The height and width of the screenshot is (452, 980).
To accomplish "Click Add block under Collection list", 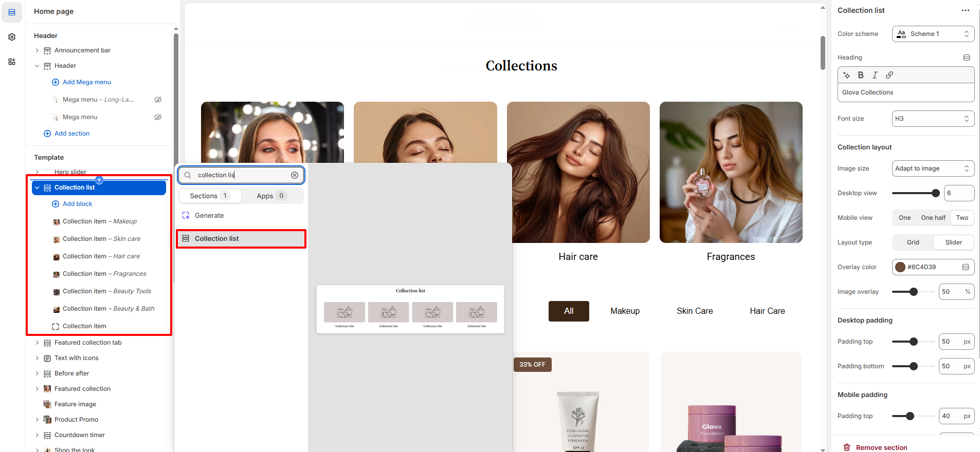I will tap(77, 204).
